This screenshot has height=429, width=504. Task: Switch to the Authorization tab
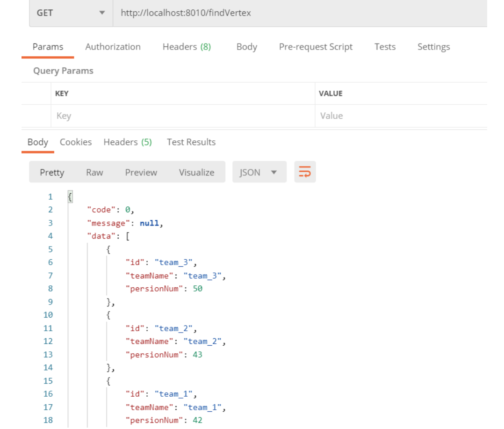pos(113,47)
